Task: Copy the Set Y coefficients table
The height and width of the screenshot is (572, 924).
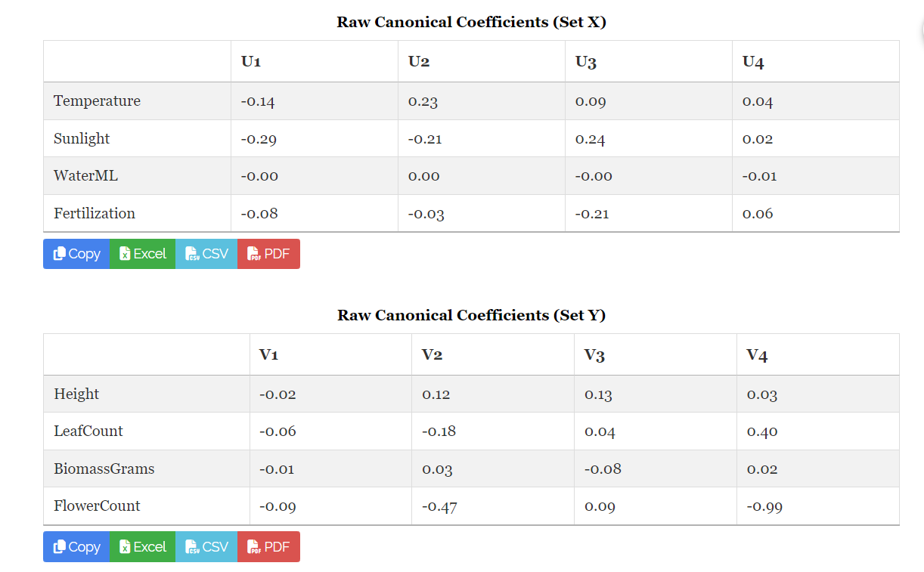Action: pos(76,547)
